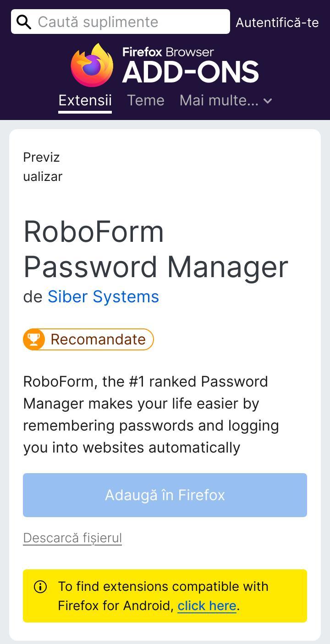Screen dimensions: 330x644
Task: Click the 'Firefox Browser ADD-ONS' title text
Action: 190,65
